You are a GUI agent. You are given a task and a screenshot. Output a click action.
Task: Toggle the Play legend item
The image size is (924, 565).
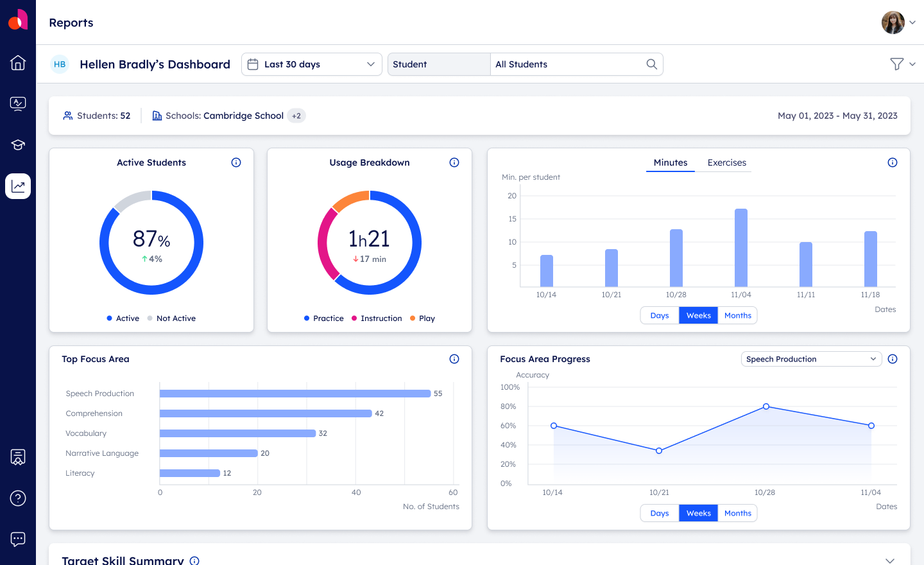coord(422,318)
